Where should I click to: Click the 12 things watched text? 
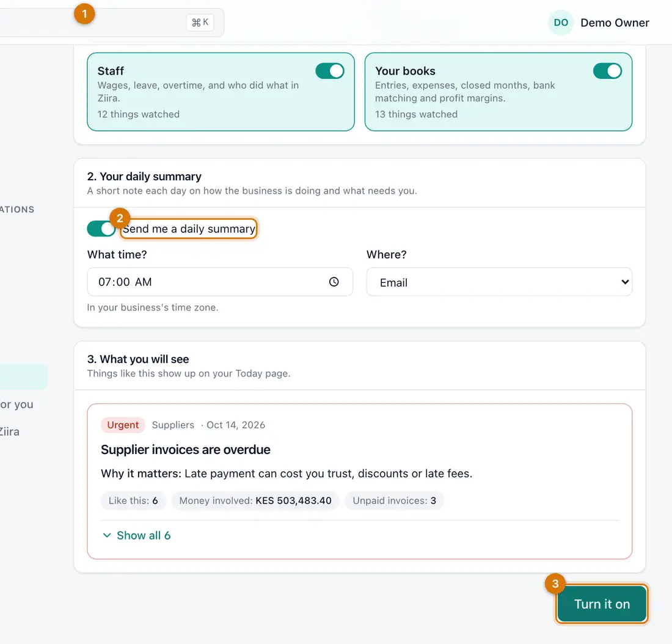tap(139, 114)
